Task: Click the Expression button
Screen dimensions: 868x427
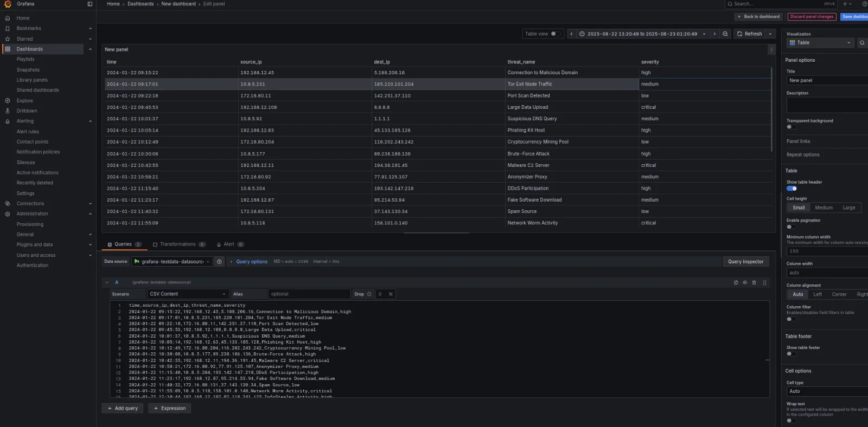Action: (x=169, y=409)
